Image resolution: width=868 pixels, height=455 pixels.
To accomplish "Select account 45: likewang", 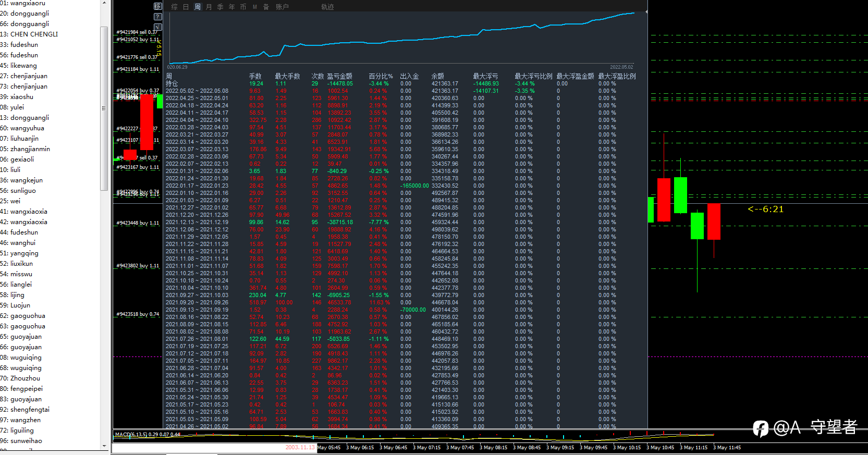I will pos(19,66).
